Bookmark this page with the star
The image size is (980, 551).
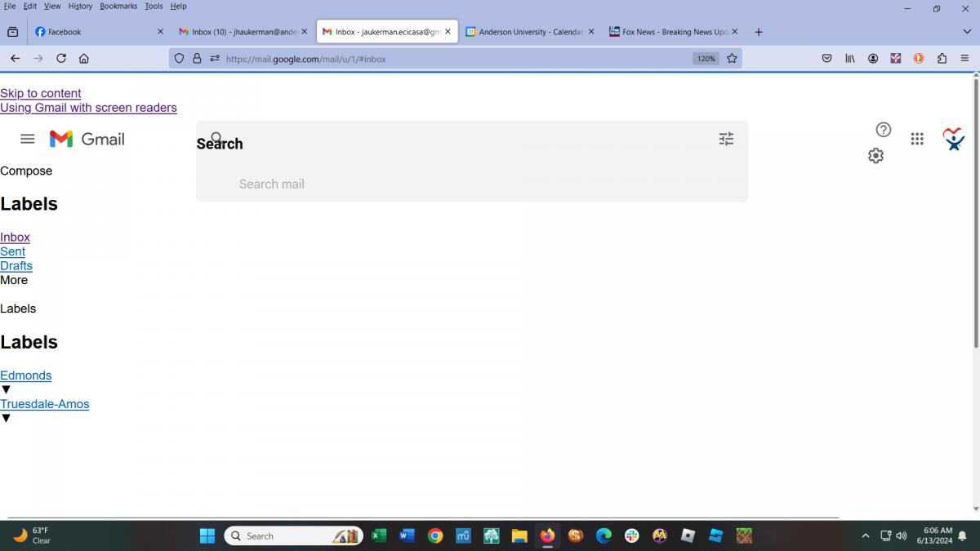732,59
